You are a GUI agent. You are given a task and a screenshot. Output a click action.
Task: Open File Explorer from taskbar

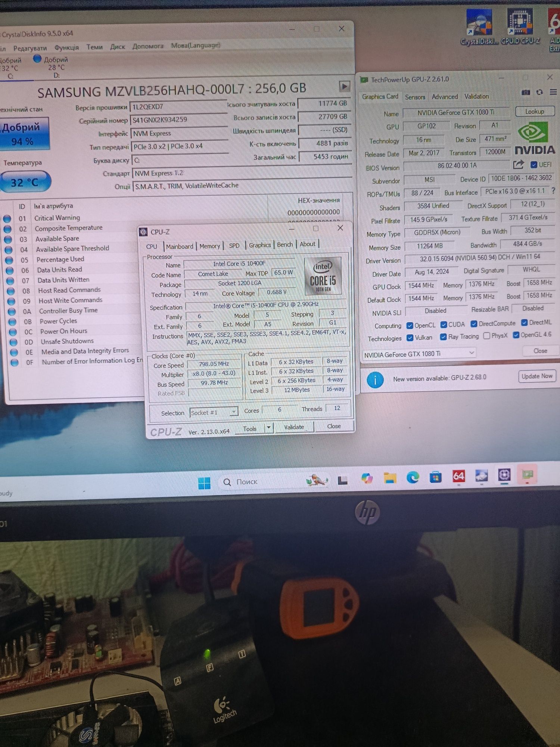[390, 478]
